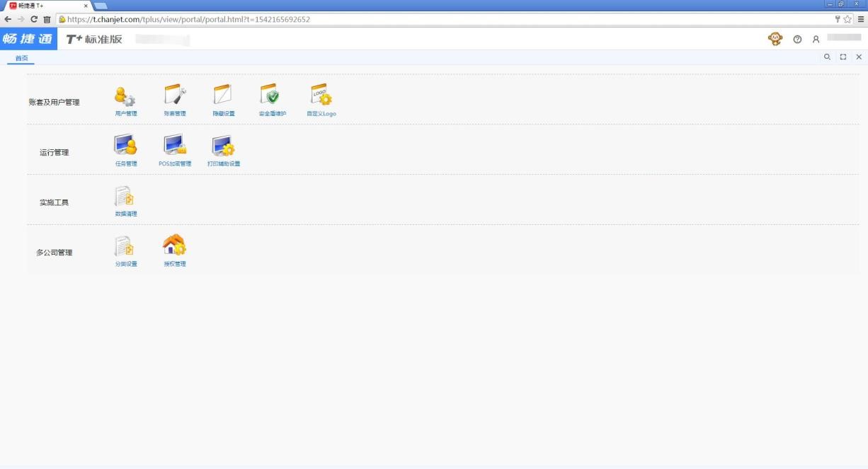Bookmark this page with the star
The height and width of the screenshot is (469, 868).
click(x=847, y=19)
